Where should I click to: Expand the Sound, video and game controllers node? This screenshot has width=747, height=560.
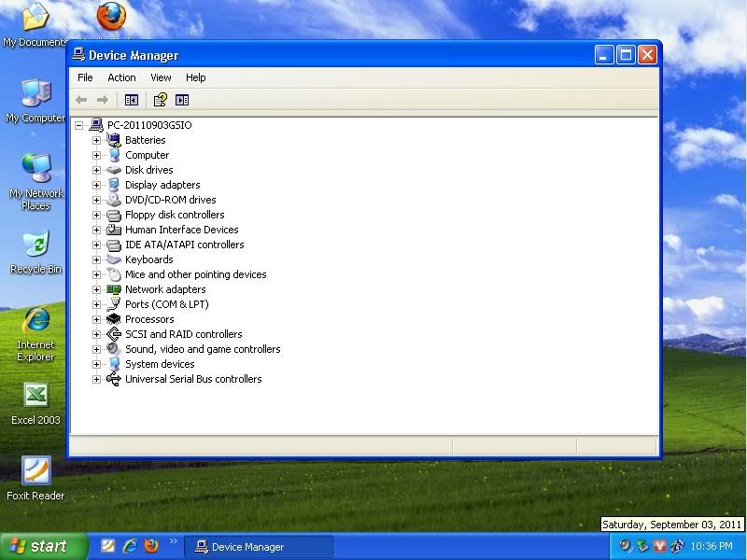coord(97,349)
